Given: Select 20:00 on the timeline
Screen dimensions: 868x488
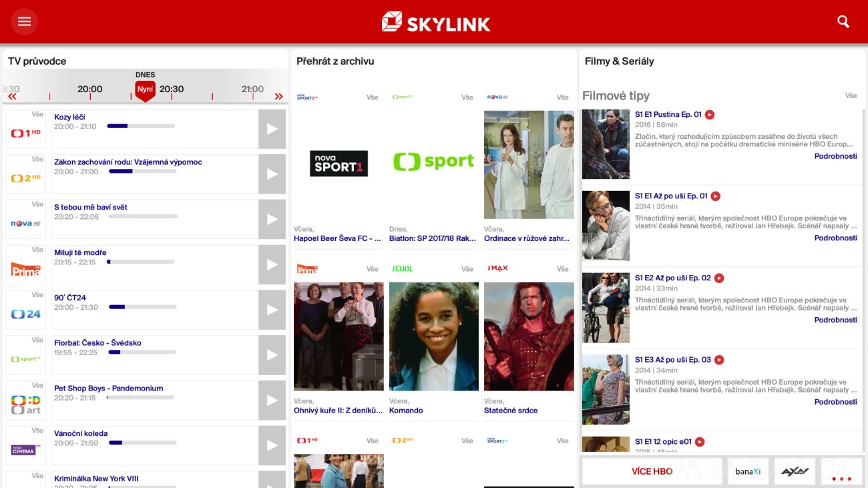Looking at the screenshot, I should pos(90,89).
